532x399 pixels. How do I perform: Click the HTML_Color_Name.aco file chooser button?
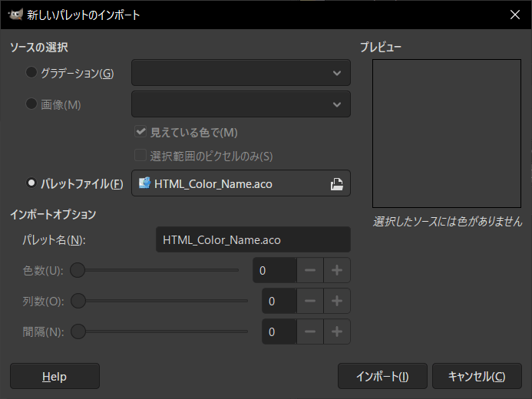pos(241,183)
